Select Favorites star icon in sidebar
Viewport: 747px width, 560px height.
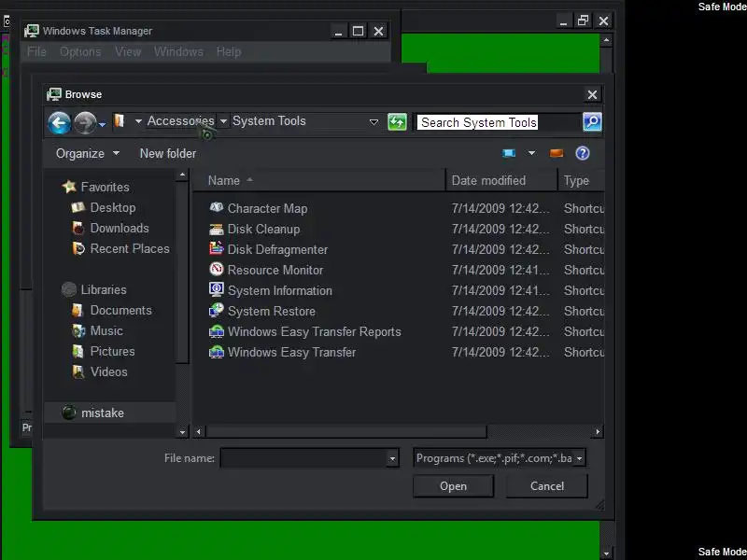[69, 187]
